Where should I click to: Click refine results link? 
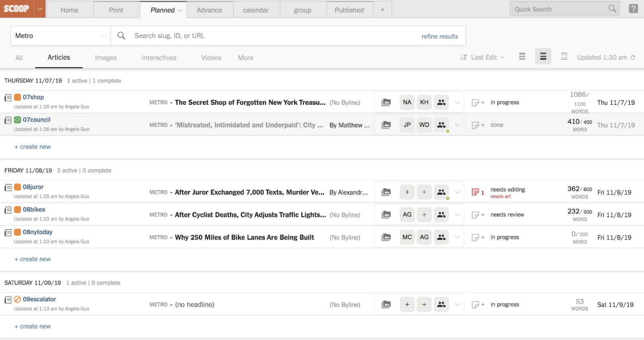click(440, 37)
